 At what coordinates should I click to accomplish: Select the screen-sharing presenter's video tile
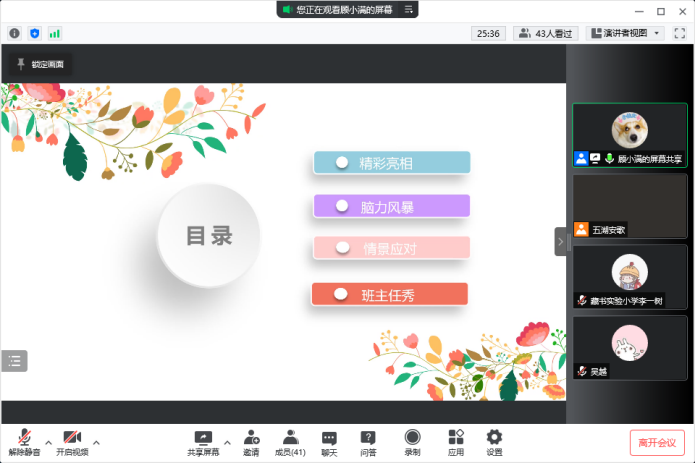click(630, 135)
